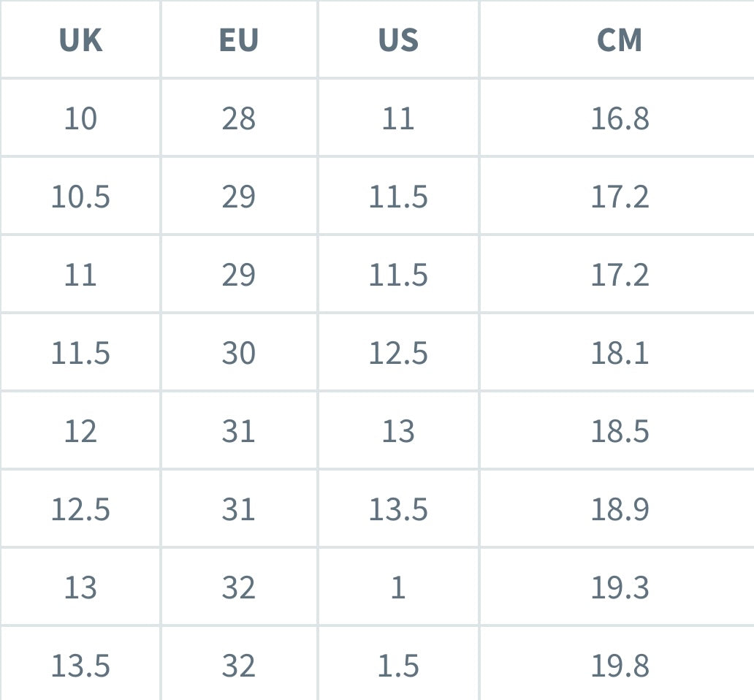The image size is (754, 700).
Task: Click EU size 28 cell
Action: (x=239, y=118)
